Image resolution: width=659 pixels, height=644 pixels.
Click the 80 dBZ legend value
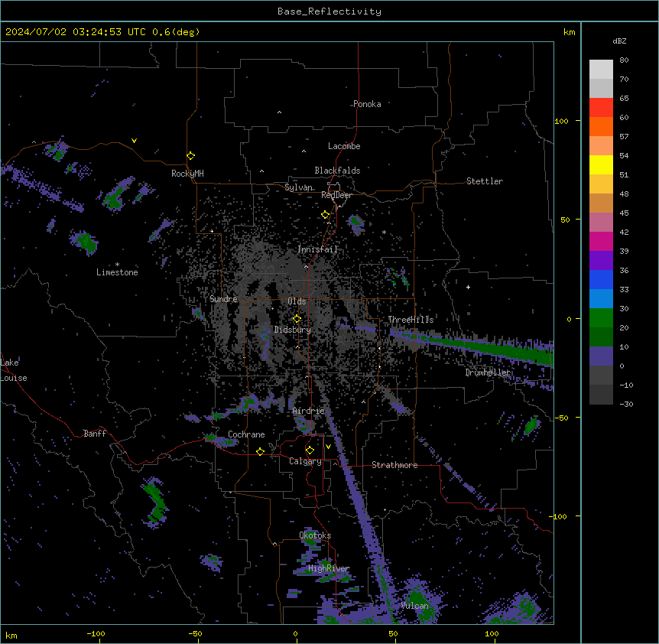point(624,60)
